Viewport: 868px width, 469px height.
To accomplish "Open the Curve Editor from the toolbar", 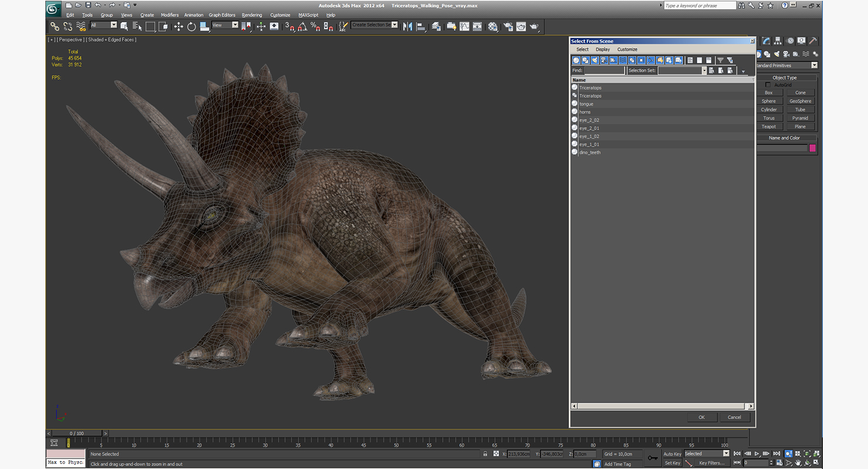I will pos(464,26).
